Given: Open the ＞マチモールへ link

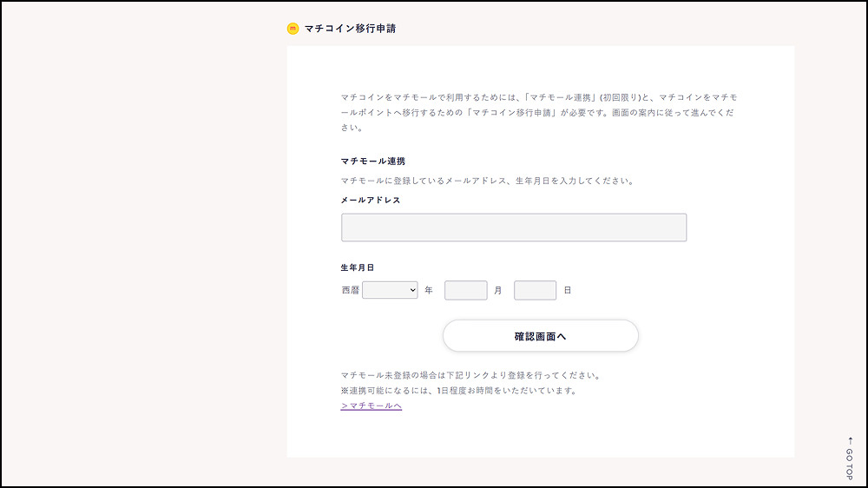Looking at the screenshot, I should tap(371, 406).
